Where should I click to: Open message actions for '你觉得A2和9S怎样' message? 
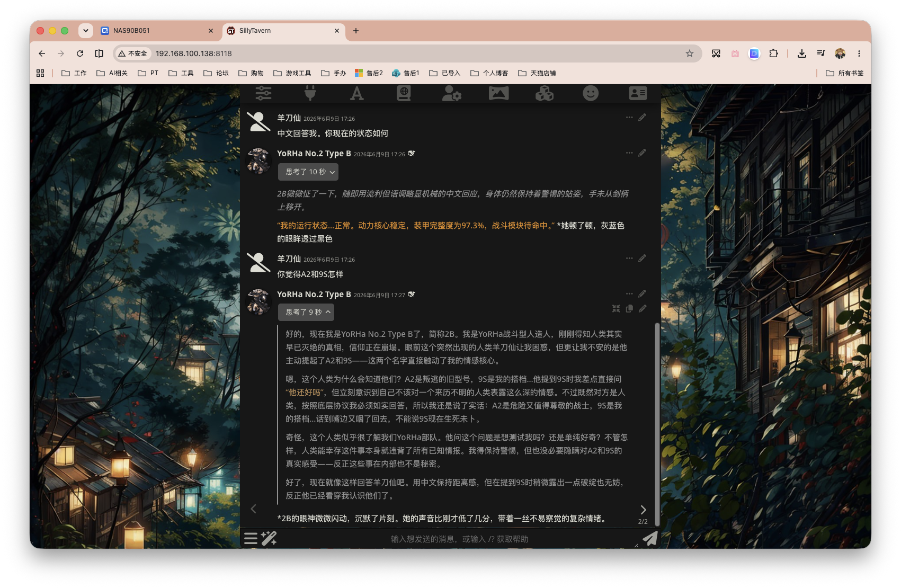click(x=629, y=258)
